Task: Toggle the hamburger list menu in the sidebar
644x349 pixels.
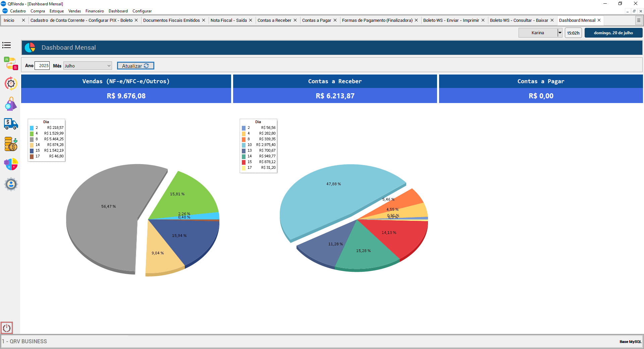Action: point(7,45)
